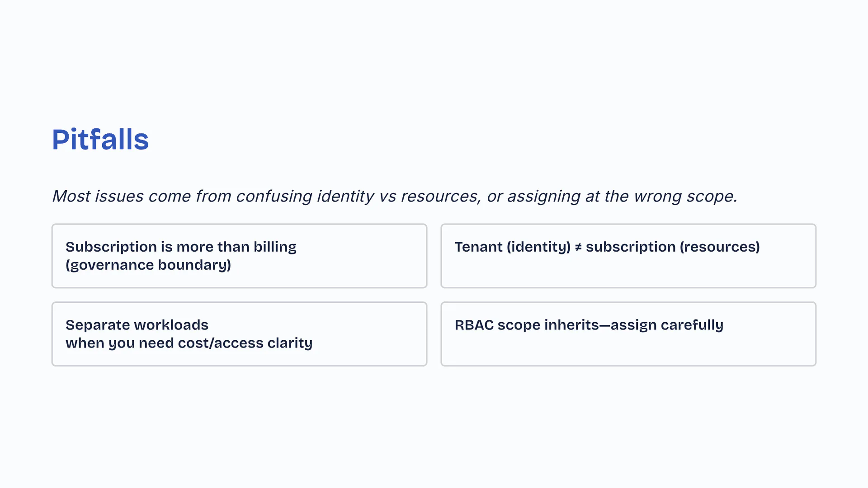Click the Pitfalls slide title
Image resolution: width=868 pixels, height=488 pixels.
click(x=100, y=139)
